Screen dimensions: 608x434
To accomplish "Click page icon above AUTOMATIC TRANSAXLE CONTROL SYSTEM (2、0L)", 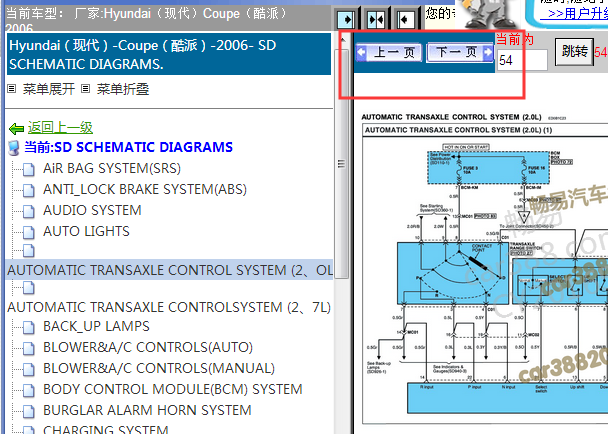I will point(28,251).
